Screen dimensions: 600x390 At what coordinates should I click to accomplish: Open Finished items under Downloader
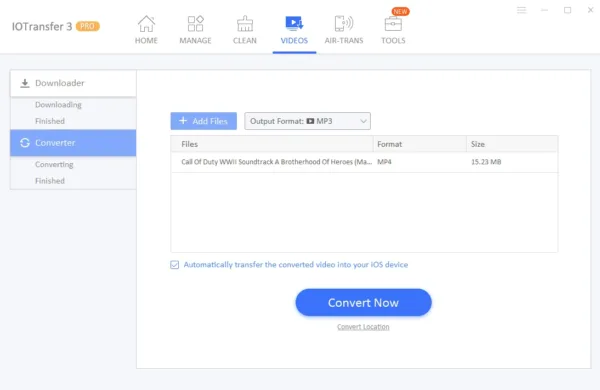50,121
